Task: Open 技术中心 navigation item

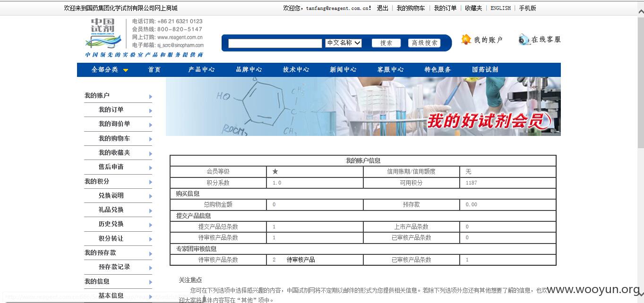Action: click(296, 69)
